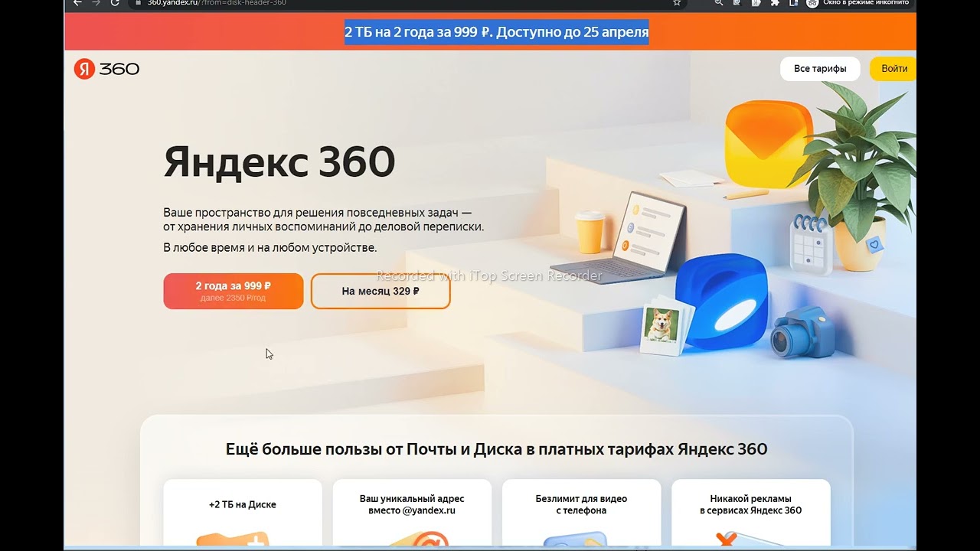Click the magnifier zoom icon in the address bar

coord(718,3)
